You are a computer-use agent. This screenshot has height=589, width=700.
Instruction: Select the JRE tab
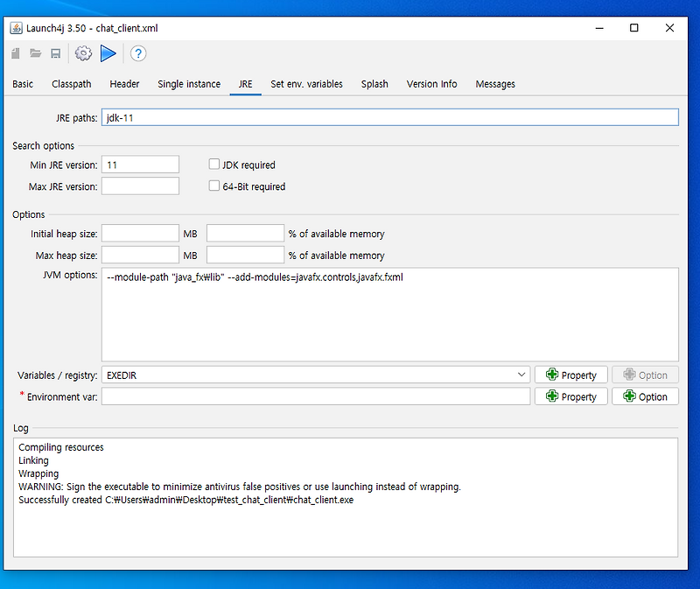tap(246, 84)
